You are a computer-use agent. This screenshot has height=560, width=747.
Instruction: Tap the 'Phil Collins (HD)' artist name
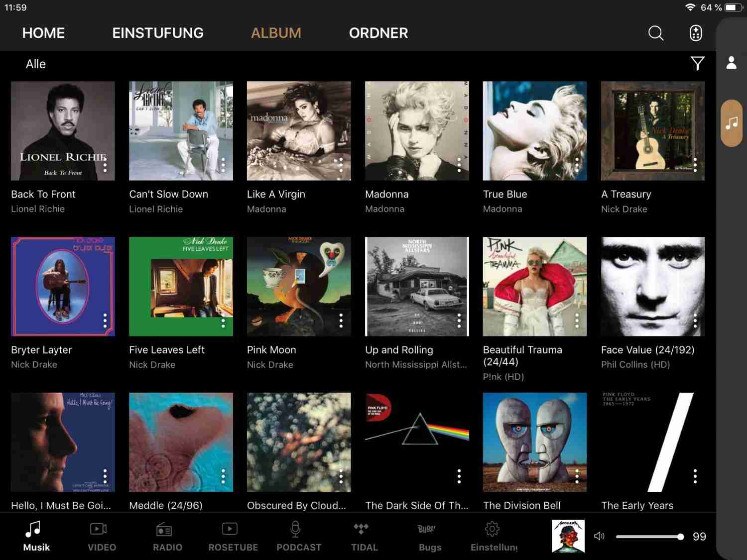click(635, 364)
